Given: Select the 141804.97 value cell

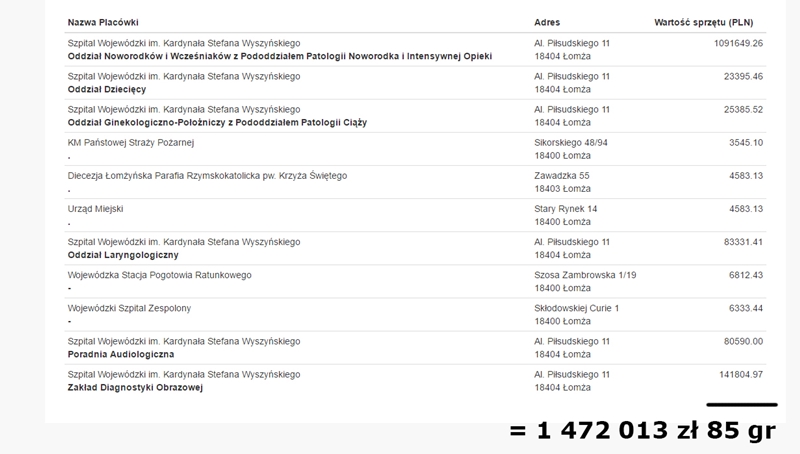Looking at the screenshot, I should click(x=736, y=374).
